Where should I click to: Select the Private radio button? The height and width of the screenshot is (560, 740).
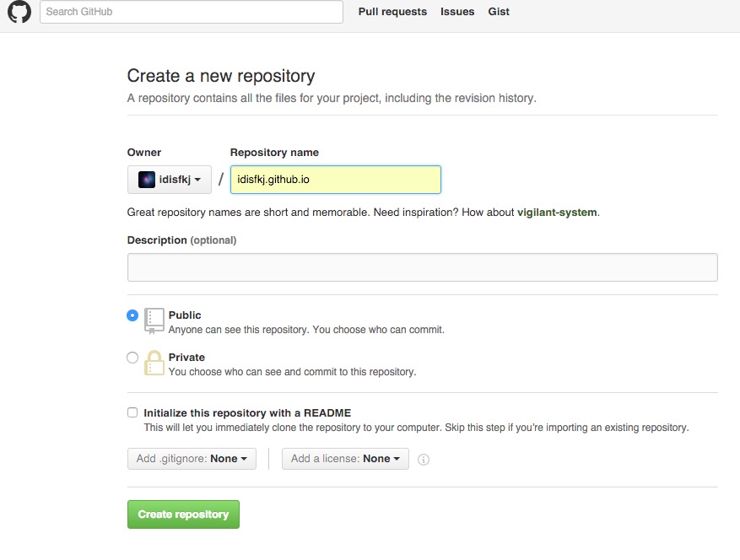pos(132,357)
